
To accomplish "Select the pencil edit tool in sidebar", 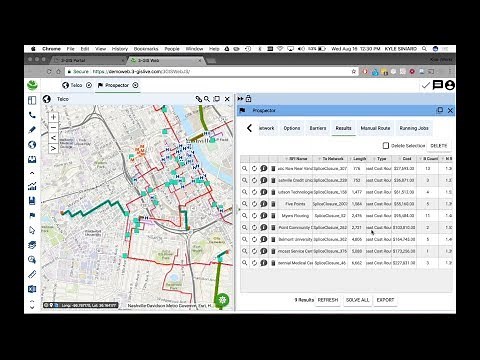I will [32, 130].
